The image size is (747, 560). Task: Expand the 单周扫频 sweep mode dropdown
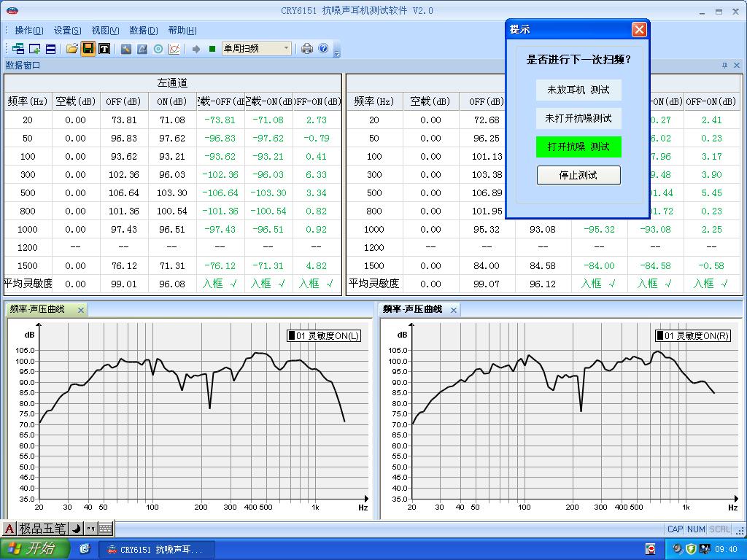[x=286, y=49]
